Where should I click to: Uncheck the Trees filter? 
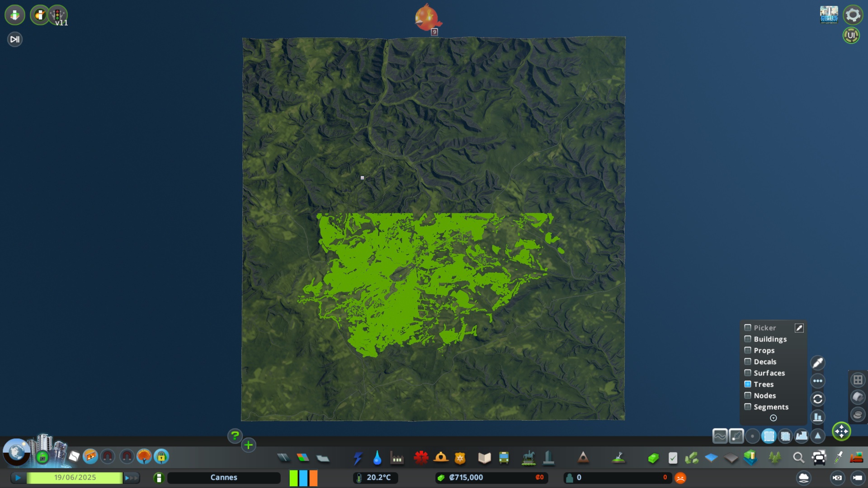[748, 384]
